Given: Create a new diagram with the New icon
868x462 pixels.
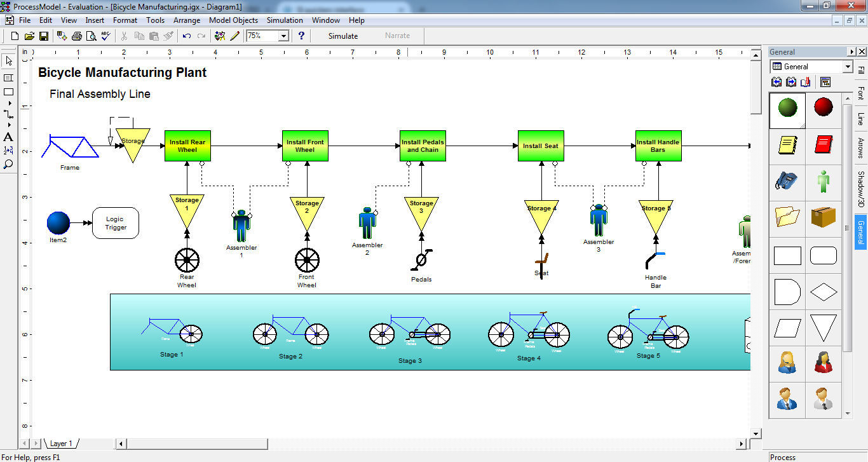Looking at the screenshot, I should click(x=15, y=36).
